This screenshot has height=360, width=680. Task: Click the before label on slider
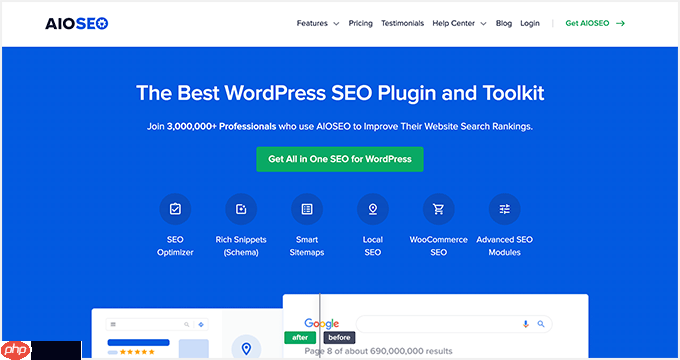[x=339, y=337]
